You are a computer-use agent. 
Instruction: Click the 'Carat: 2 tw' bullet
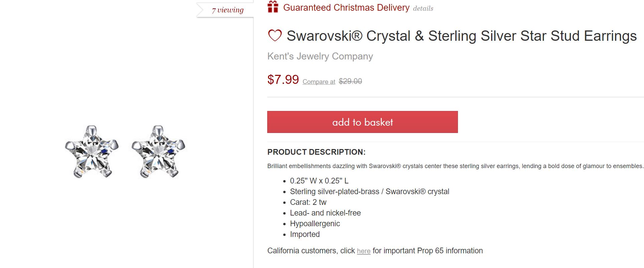(308, 202)
